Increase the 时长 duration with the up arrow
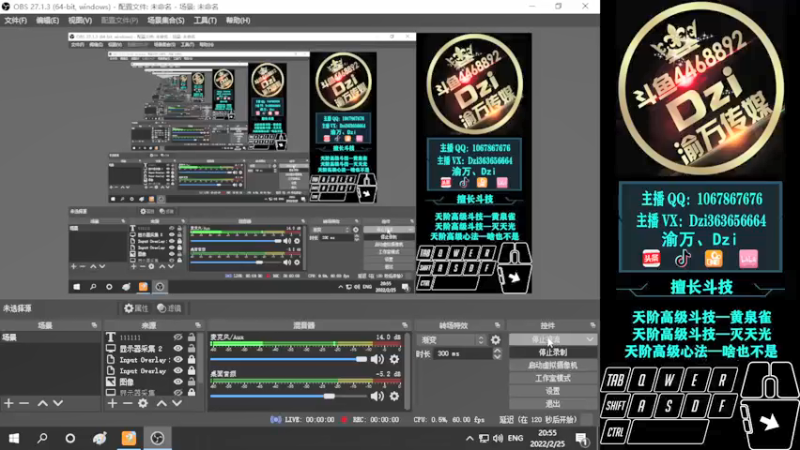Screen dimensions: 800x450 [x=497, y=351]
